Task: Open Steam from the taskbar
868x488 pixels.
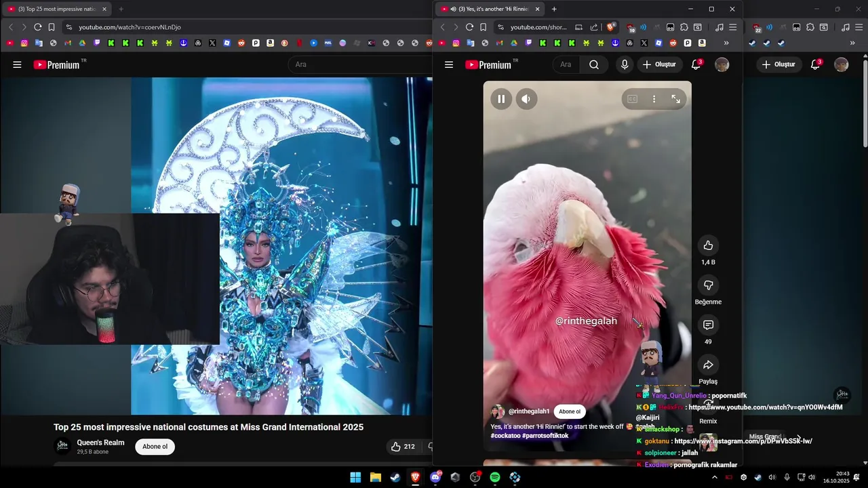Action: (395, 477)
